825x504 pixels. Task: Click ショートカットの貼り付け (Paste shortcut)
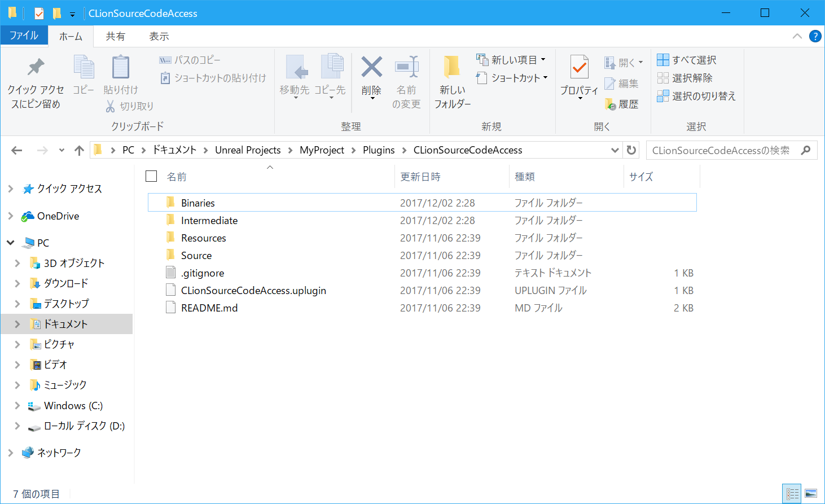tap(213, 78)
